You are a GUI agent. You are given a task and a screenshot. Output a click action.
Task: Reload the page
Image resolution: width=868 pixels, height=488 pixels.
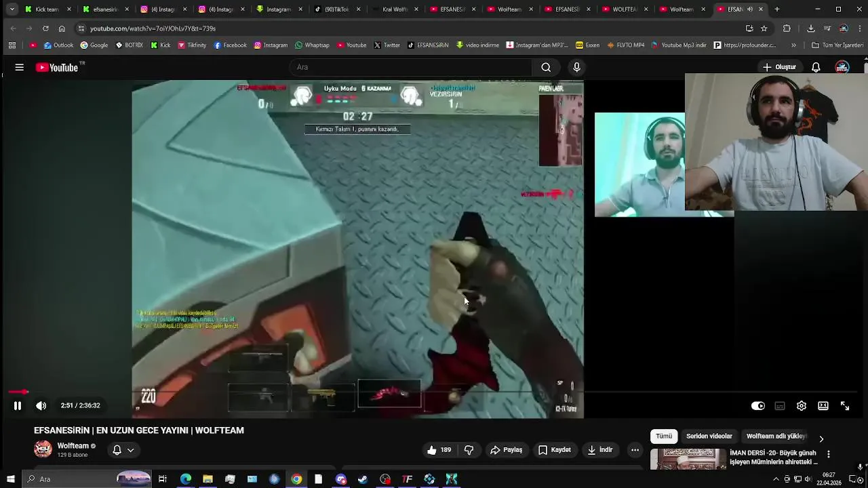click(x=45, y=28)
